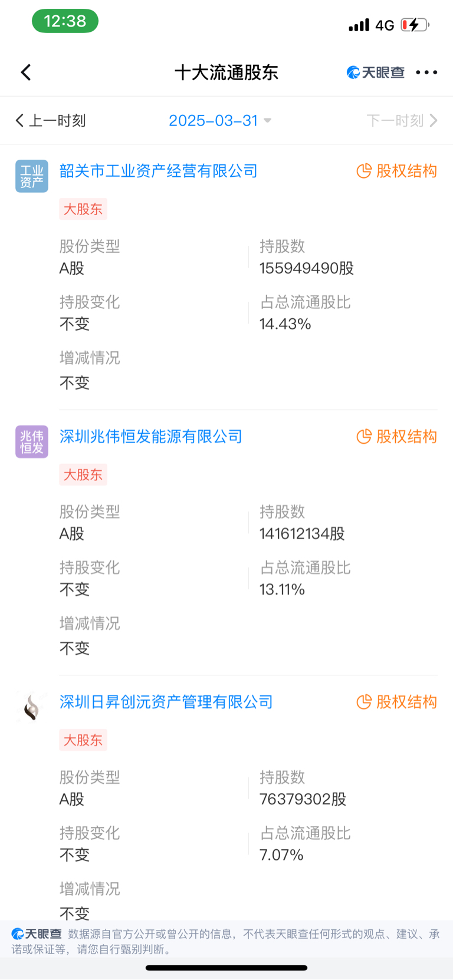
Task: Tap the battery charging status icon
Action: (x=416, y=25)
